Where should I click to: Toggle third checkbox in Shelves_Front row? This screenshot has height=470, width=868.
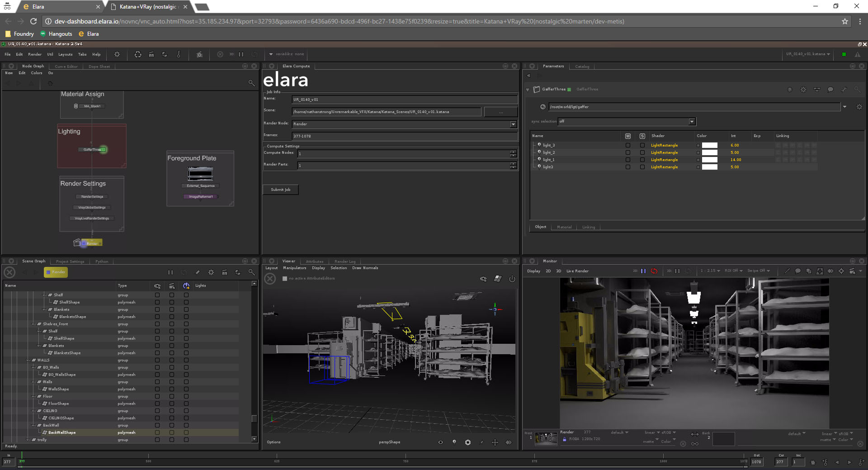click(x=186, y=324)
